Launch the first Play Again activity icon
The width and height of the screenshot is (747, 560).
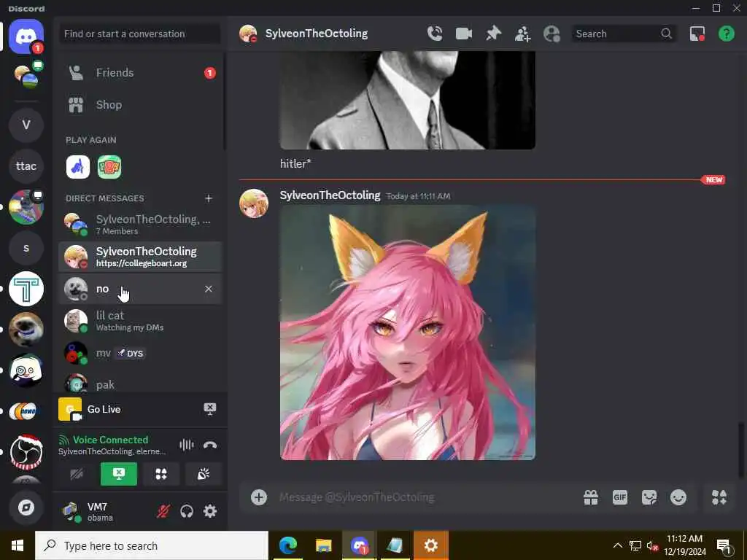(77, 167)
